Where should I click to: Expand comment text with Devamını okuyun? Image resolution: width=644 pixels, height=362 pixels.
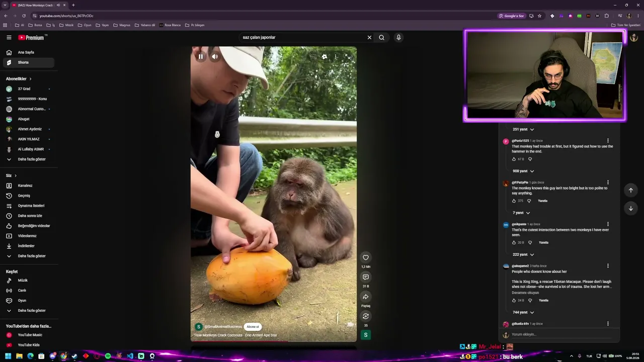click(x=525, y=293)
